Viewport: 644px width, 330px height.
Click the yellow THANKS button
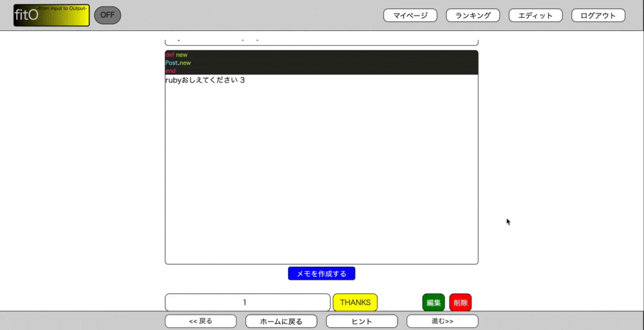click(x=355, y=302)
